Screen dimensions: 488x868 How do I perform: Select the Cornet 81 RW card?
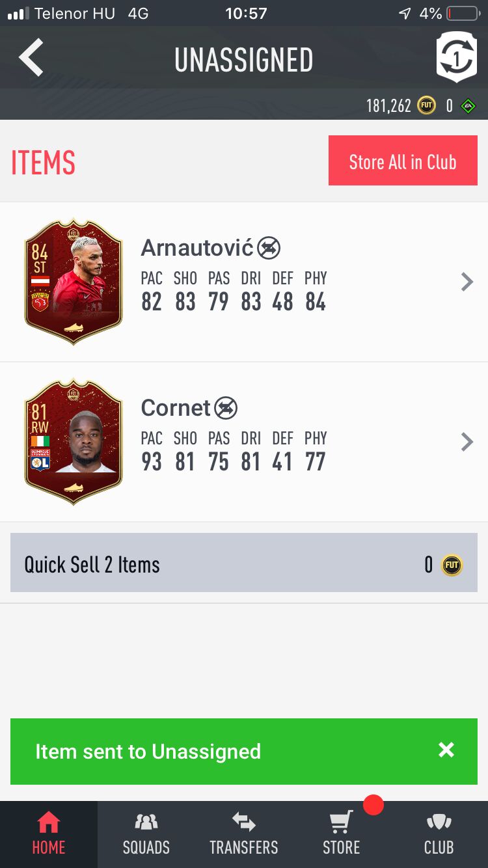(x=74, y=442)
